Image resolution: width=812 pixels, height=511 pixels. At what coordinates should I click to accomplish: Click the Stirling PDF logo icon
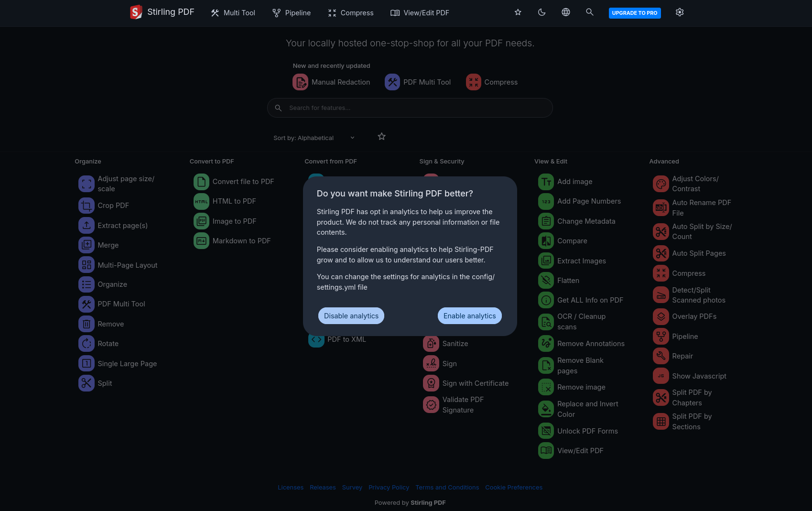tap(136, 12)
